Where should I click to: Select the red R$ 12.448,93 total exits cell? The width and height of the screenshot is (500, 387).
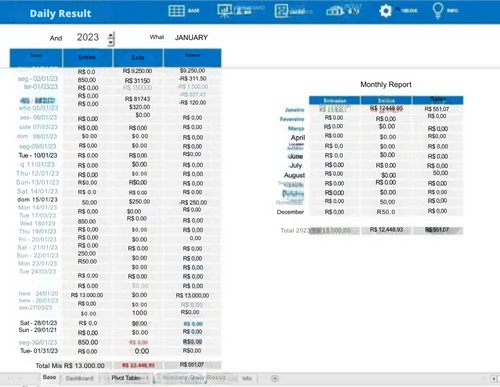pyautogui.click(x=138, y=366)
